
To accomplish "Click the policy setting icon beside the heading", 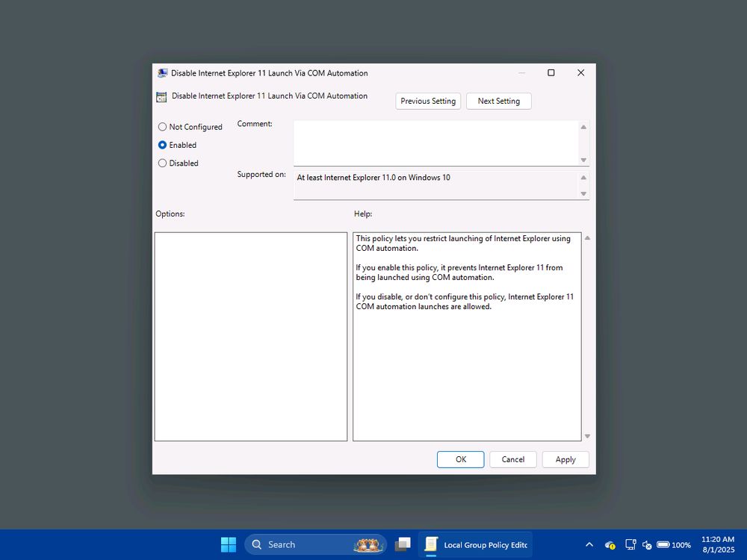I will [x=161, y=96].
